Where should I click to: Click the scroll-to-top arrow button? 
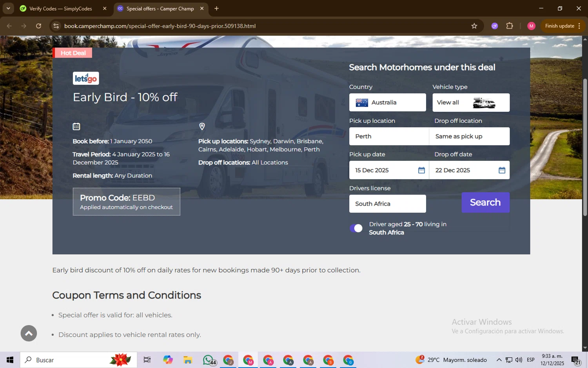click(29, 333)
